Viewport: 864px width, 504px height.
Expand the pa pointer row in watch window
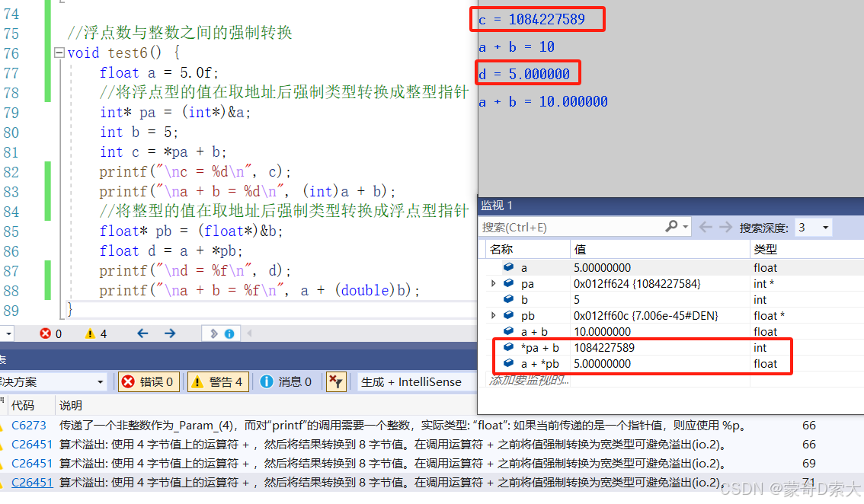click(x=493, y=284)
